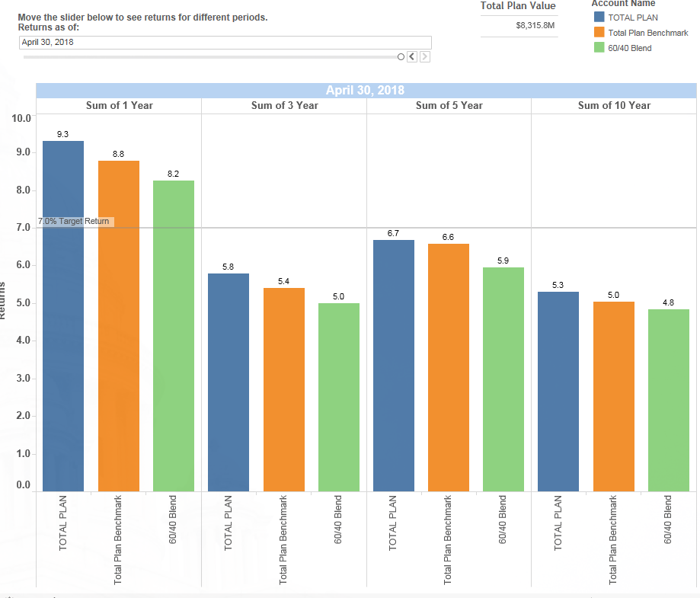This screenshot has width=700, height=598.
Task: Select the 10 Year 60/40 Blend bar (4.8)
Action: pos(669,400)
